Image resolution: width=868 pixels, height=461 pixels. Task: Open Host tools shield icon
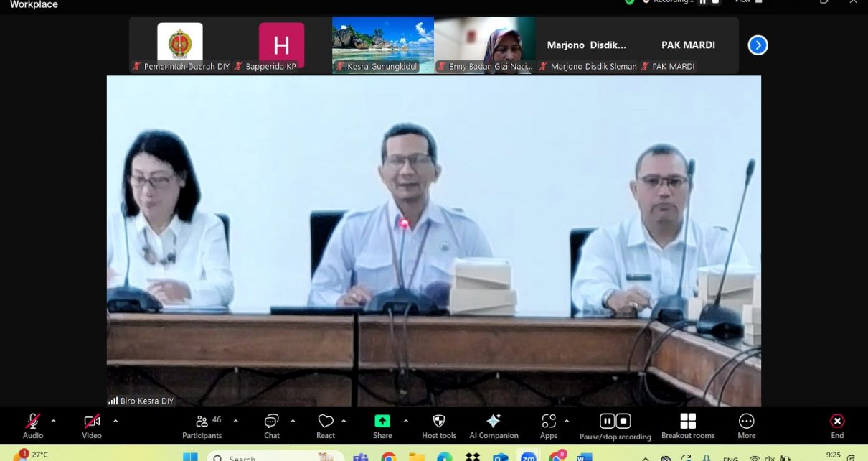point(439,422)
